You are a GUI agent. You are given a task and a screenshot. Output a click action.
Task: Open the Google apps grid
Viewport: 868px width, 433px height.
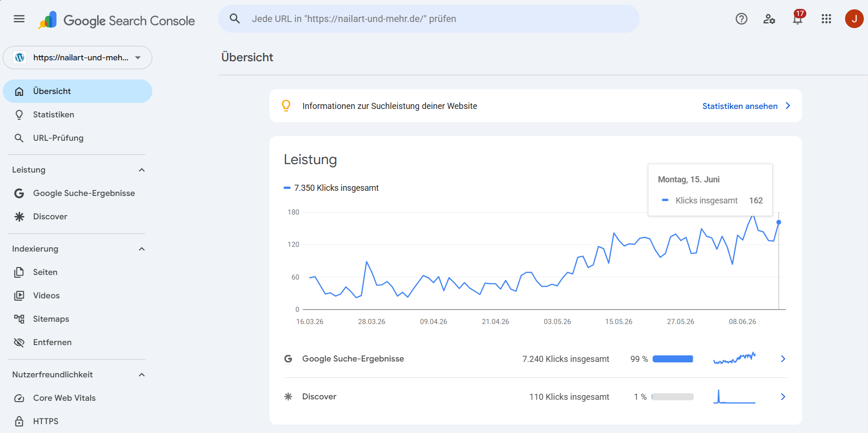(826, 19)
